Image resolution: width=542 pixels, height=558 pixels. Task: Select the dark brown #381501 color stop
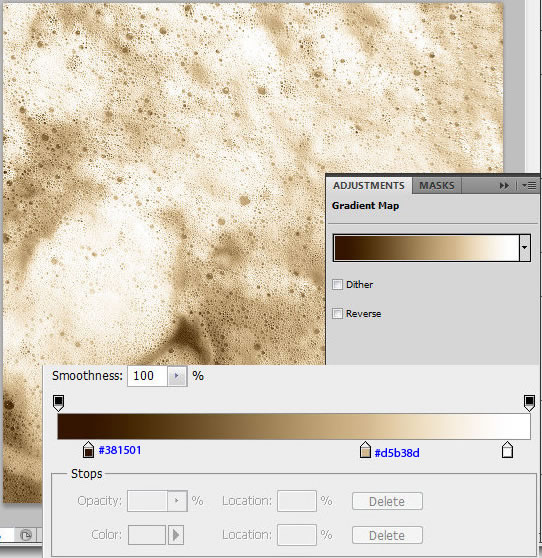coord(88,450)
